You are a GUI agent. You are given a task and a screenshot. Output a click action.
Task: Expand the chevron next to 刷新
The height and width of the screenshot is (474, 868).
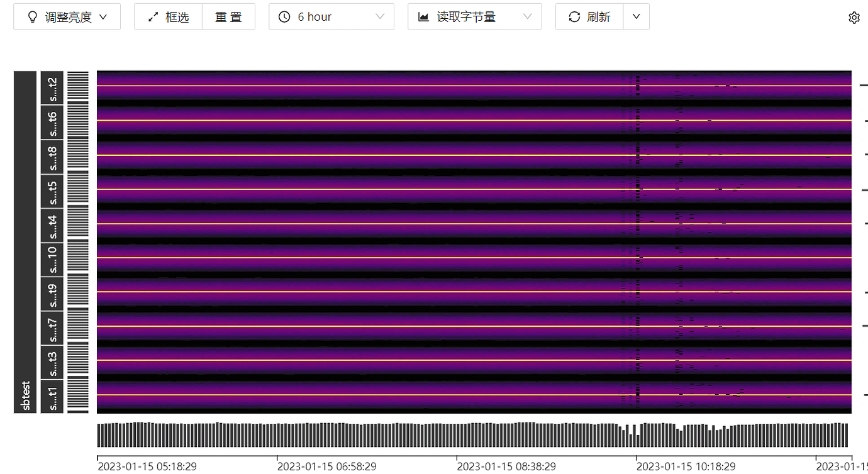[637, 16]
